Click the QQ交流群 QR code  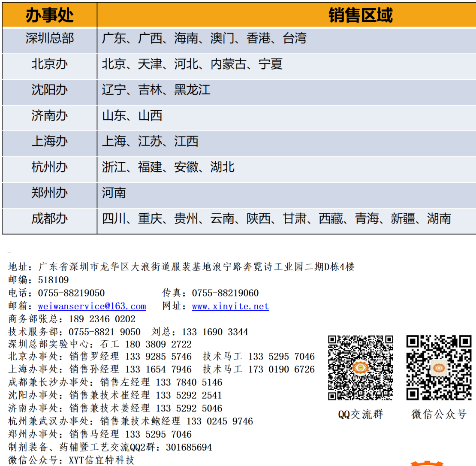point(361,368)
